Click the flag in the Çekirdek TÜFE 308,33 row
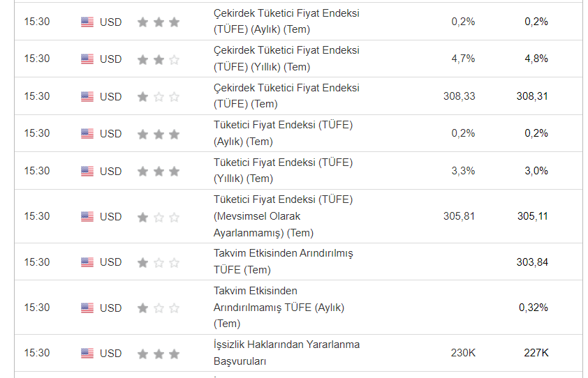The height and width of the screenshot is (378, 588). (87, 96)
